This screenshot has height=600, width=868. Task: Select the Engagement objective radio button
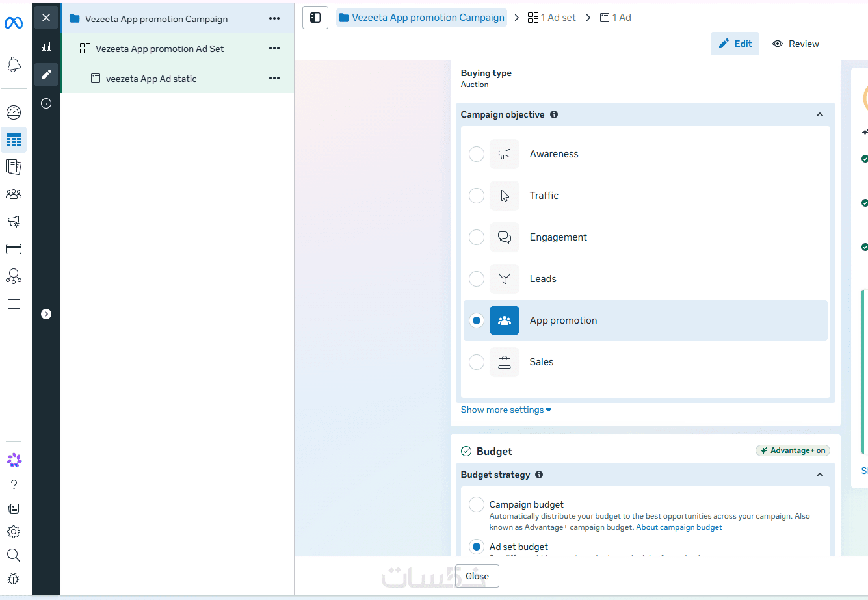coord(477,237)
